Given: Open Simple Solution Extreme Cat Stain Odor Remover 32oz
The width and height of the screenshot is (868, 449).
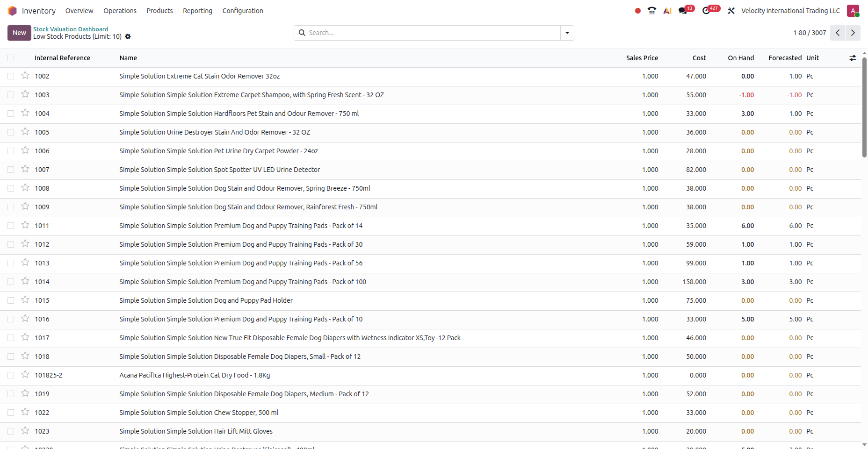Looking at the screenshot, I should (200, 76).
